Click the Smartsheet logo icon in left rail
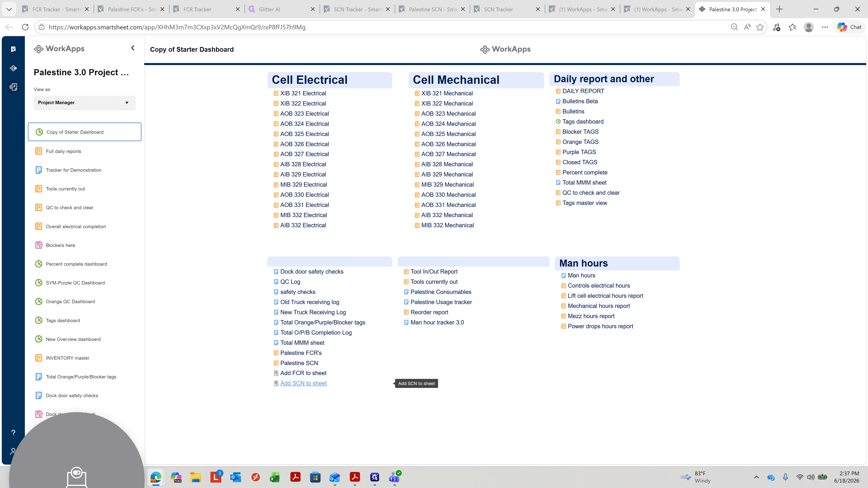The image size is (868, 488). tap(14, 49)
